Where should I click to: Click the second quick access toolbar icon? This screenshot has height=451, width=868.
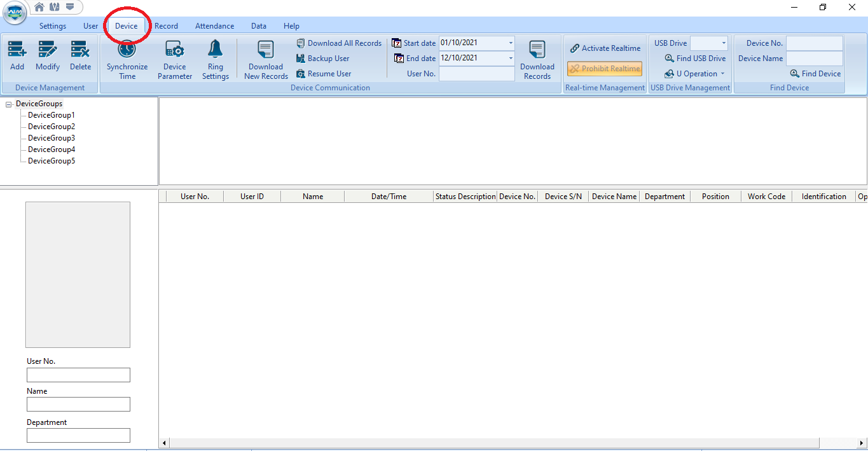[55, 7]
